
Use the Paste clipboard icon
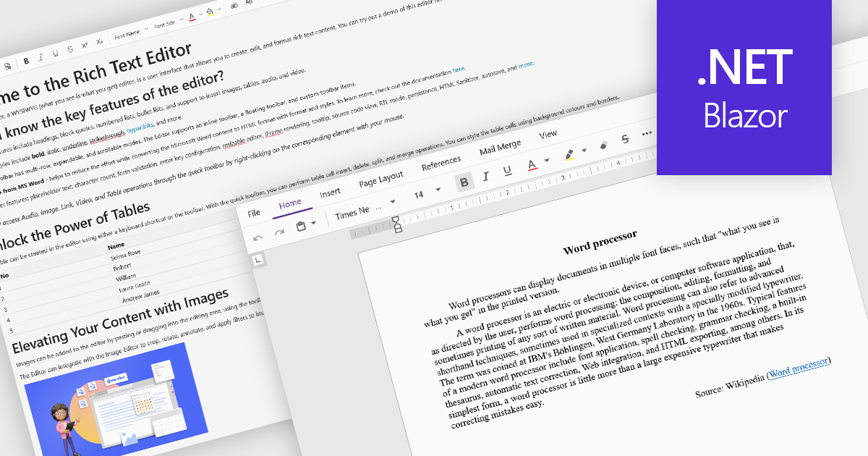302,225
